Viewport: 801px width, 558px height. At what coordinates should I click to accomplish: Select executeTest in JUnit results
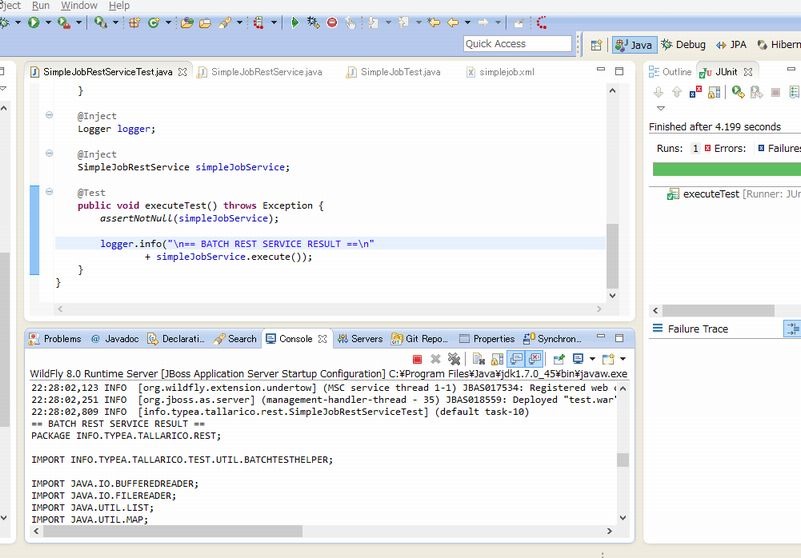[710, 194]
